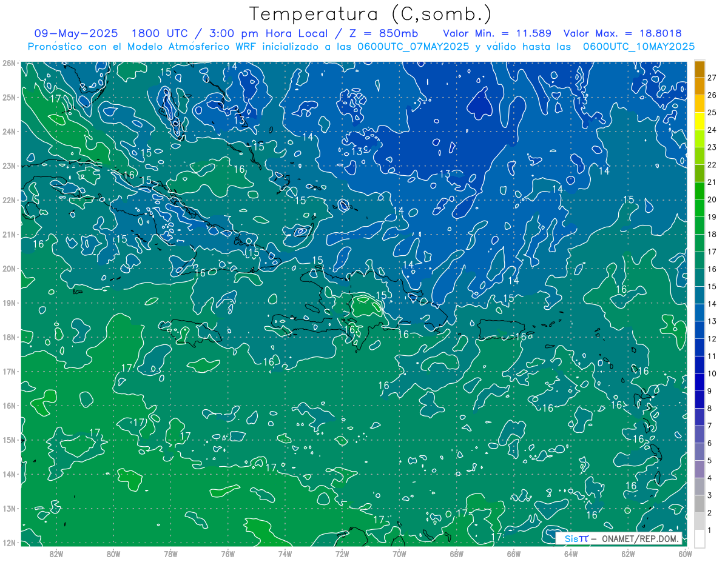728x562 pixels.
Task: Click the colorbar scale label "2"
Action: (710, 513)
